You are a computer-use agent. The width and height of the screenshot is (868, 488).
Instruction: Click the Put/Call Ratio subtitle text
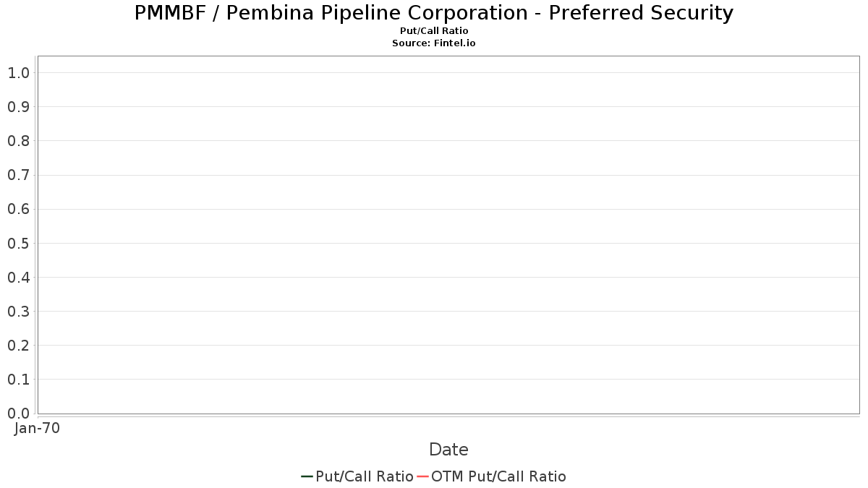tap(434, 31)
